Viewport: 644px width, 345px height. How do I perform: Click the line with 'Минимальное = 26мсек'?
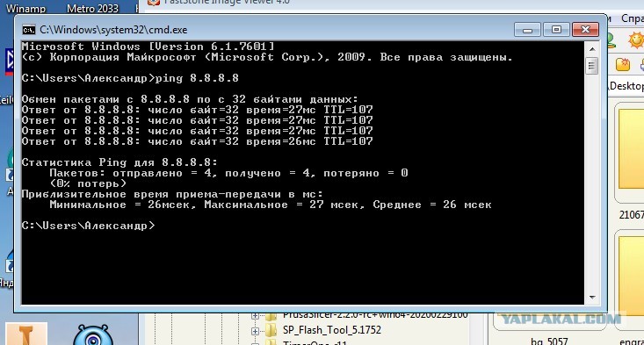tap(271, 205)
